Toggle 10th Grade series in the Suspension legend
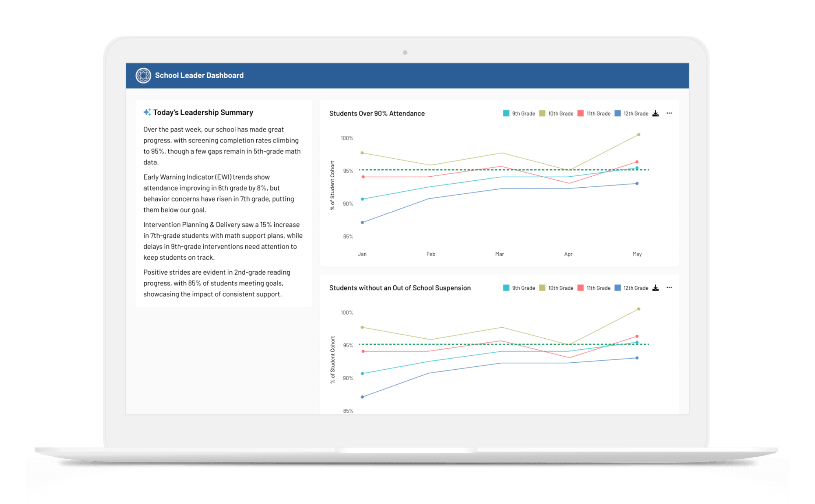 tap(556, 288)
